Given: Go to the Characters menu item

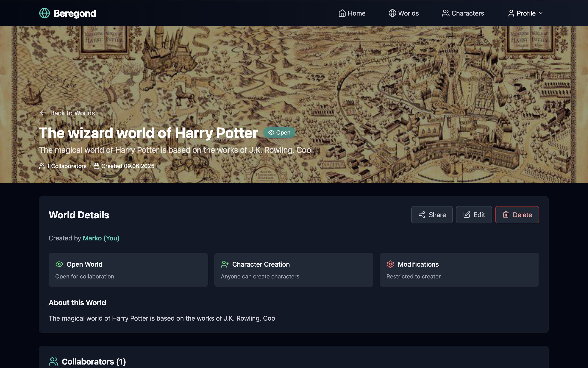Looking at the screenshot, I should [x=467, y=13].
